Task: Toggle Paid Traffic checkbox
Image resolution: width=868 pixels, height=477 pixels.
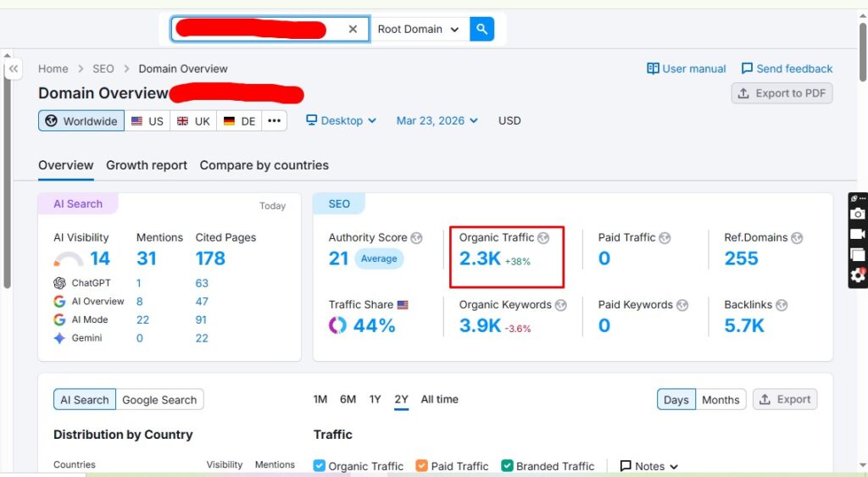Action: pos(422,466)
